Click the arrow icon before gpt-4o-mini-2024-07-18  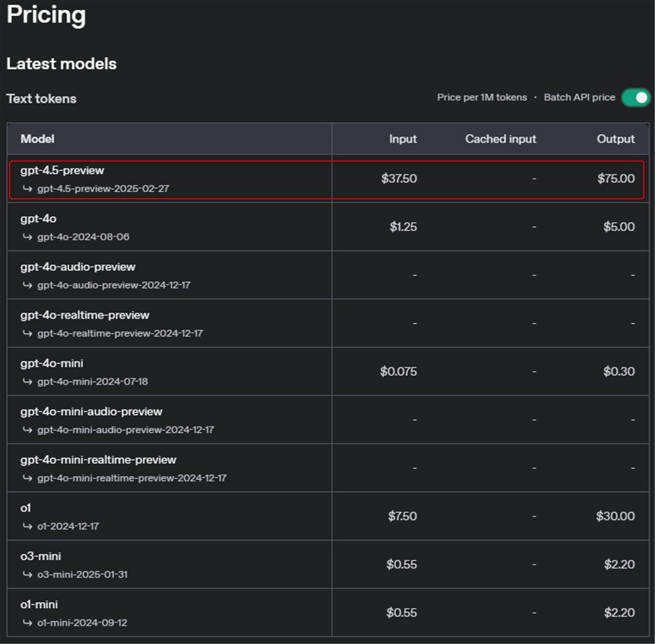(x=27, y=381)
